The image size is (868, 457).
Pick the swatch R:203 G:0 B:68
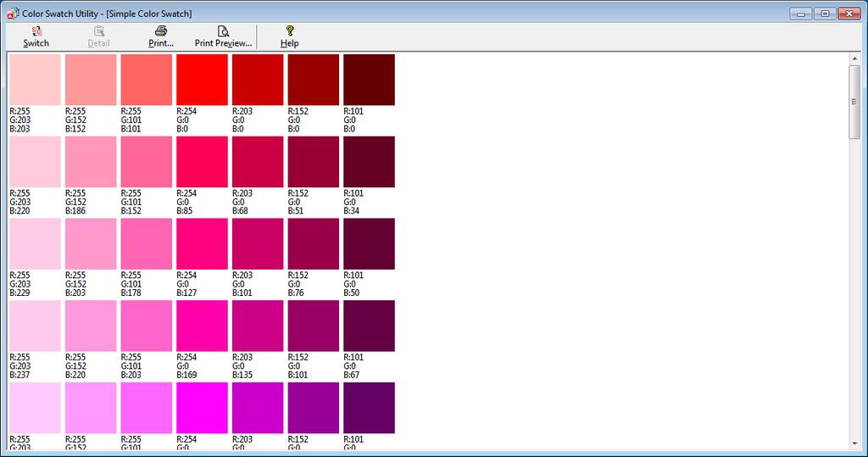(x=258, y=162)
